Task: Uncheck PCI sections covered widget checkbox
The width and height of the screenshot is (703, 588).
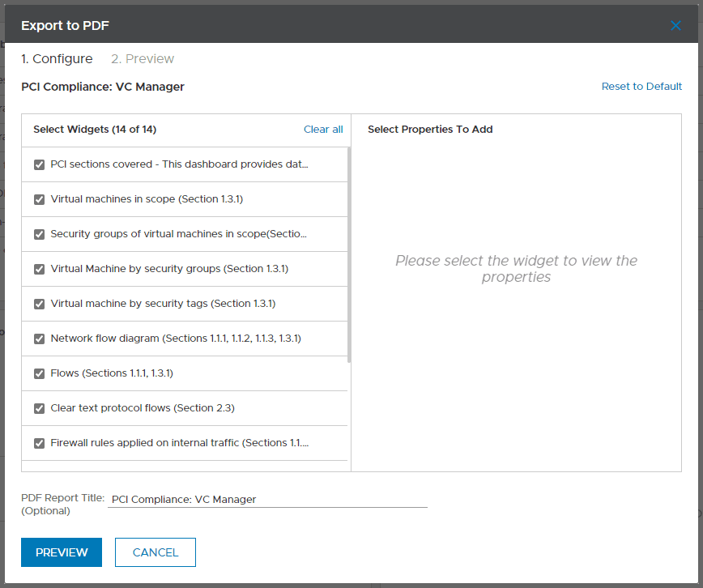Action: coord(39,165)
